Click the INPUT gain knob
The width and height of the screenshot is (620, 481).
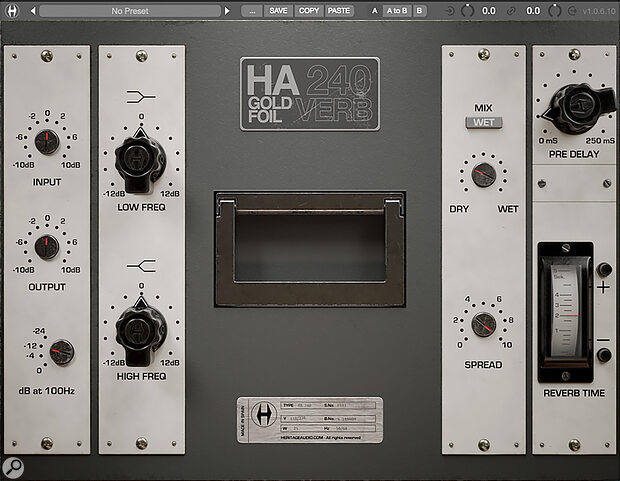click(47, 142)
